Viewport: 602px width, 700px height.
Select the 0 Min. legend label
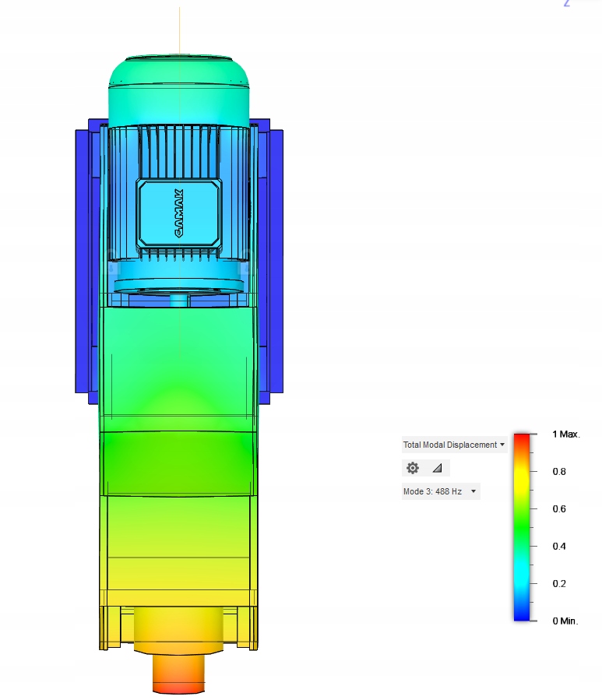click(565, 621)
